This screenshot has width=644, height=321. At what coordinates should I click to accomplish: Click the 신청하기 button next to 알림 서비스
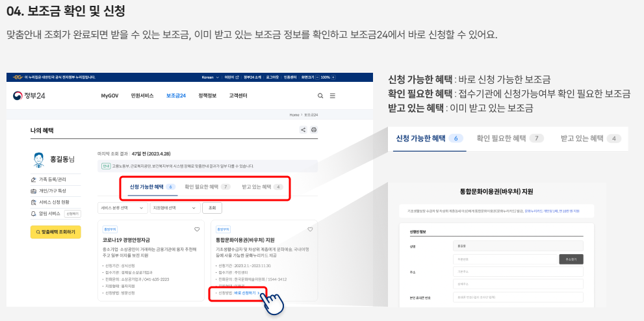(73, 214)
